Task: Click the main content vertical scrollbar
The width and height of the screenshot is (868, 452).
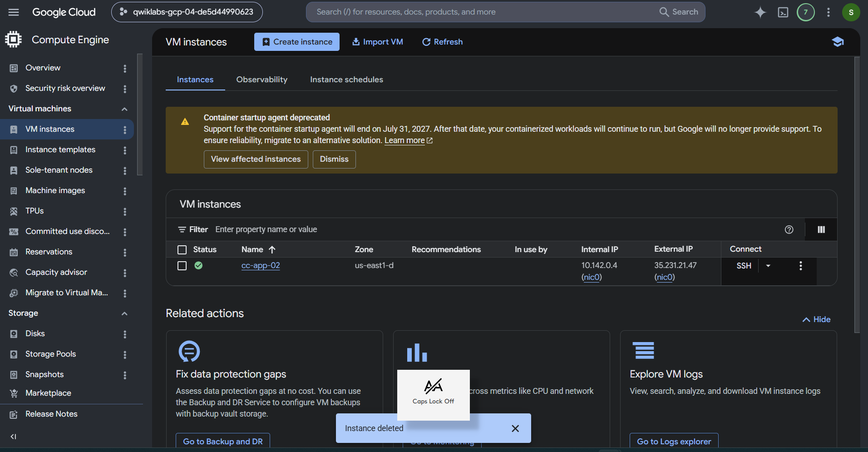Action: [x=857, y=195]
